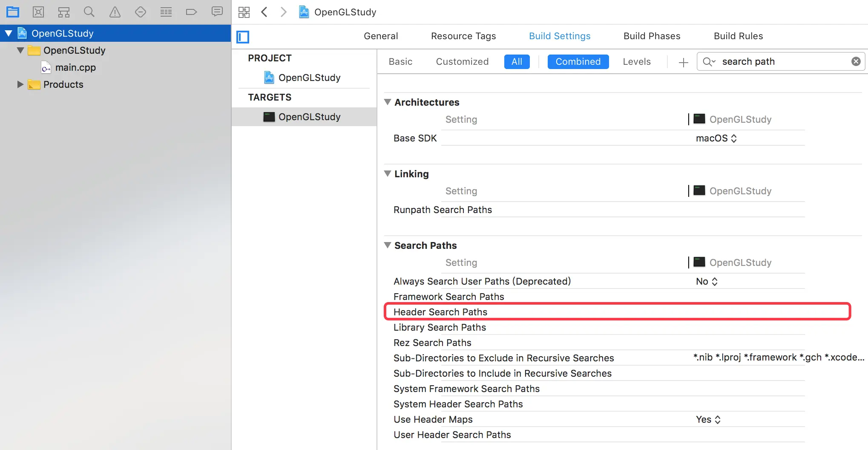
Task: Collapse the Search Paths section
Action: (388, 245)
